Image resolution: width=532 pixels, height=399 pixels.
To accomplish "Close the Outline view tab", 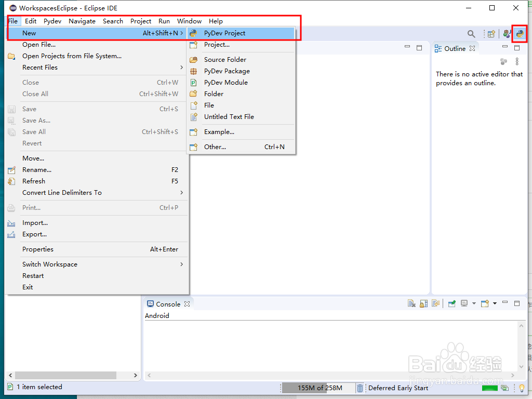I will coord(472,48).
